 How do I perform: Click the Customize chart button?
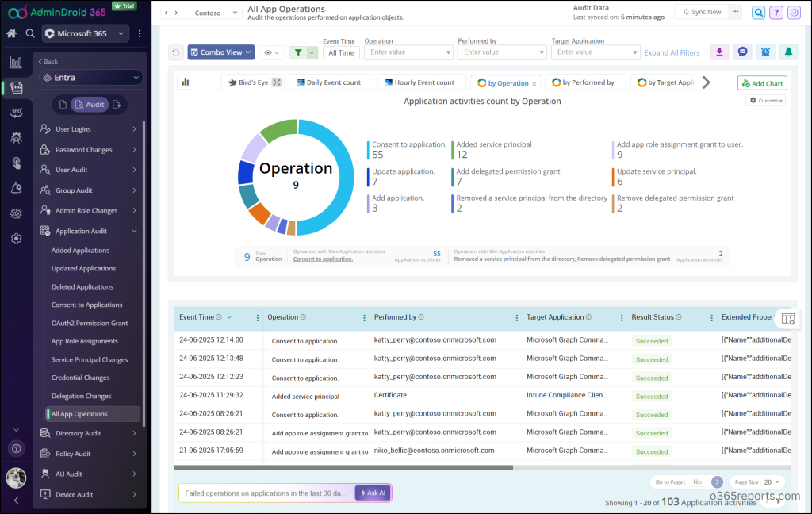766,101
